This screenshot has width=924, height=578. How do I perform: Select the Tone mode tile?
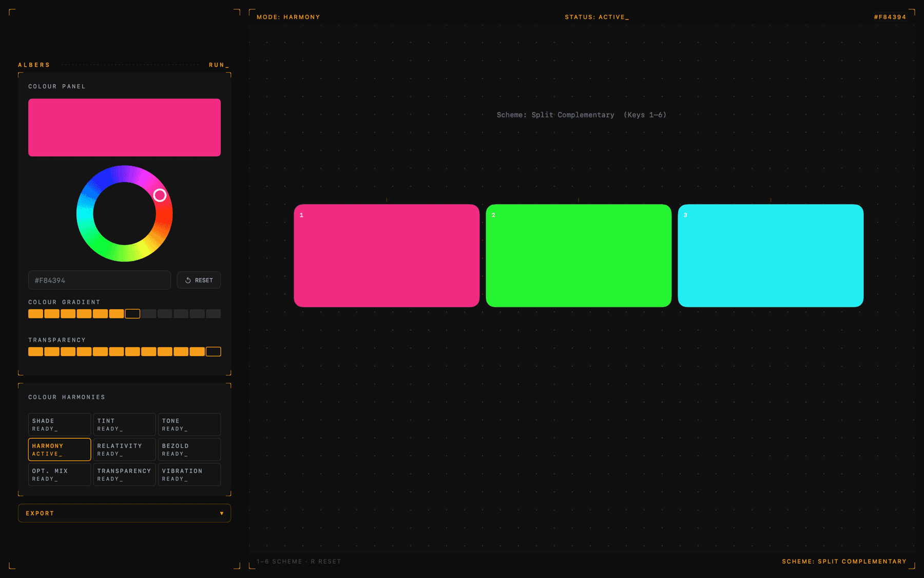point(189,424)
